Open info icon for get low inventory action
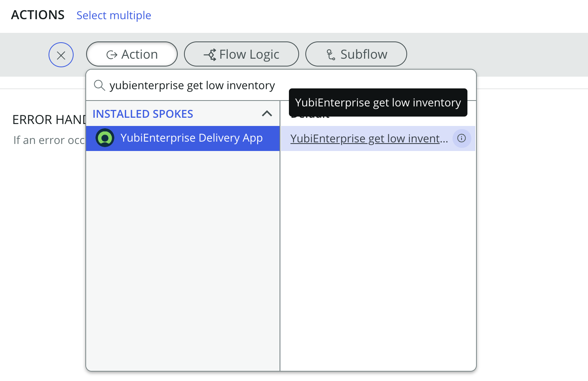This screenshot has width=588, height=381. pos(462,138)
